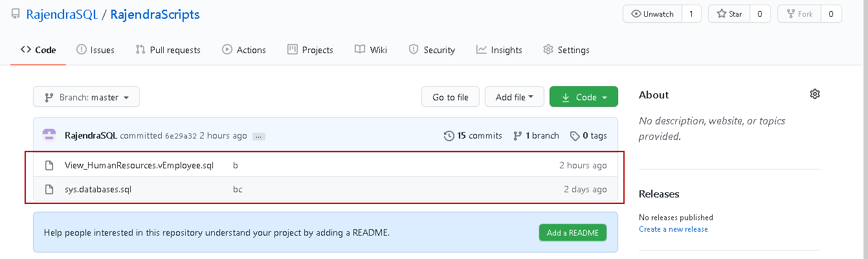Click the tags icon
The image size is (868, 259).
coord(574,136)
